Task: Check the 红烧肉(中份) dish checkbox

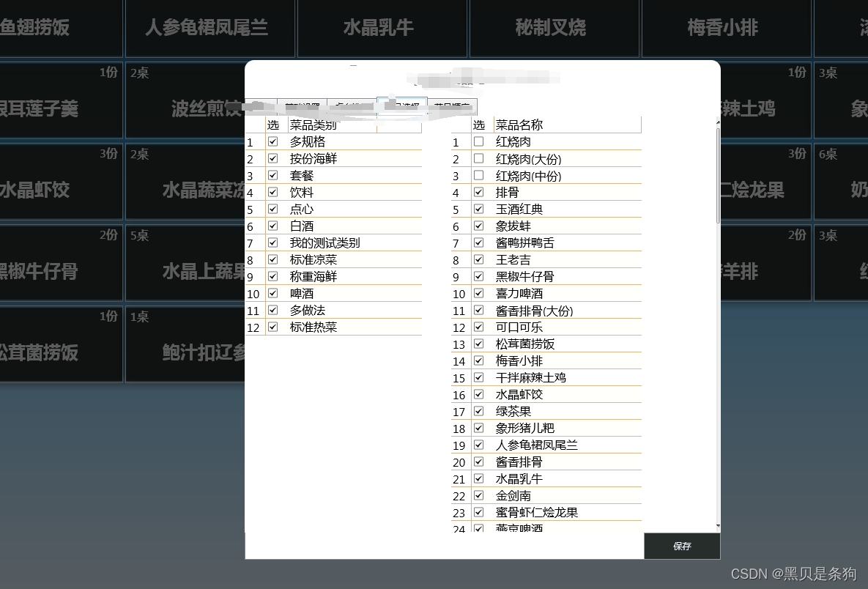Action: tap(478, 175)
